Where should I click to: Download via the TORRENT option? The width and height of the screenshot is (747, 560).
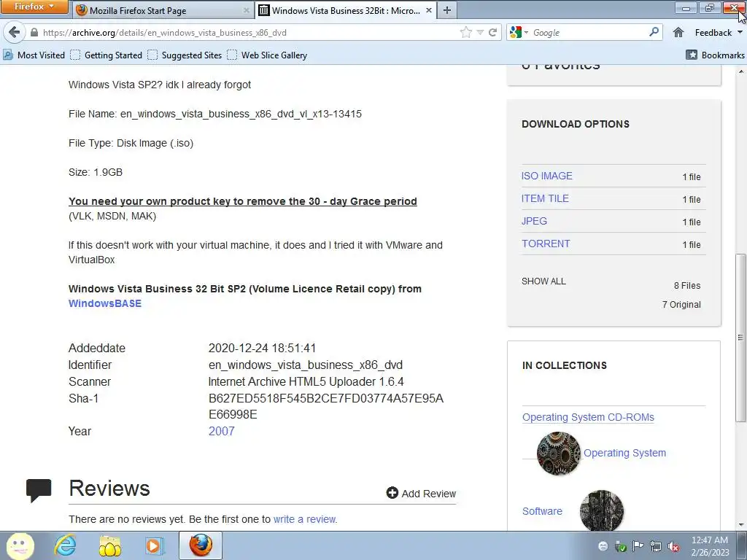click(546, 244)
